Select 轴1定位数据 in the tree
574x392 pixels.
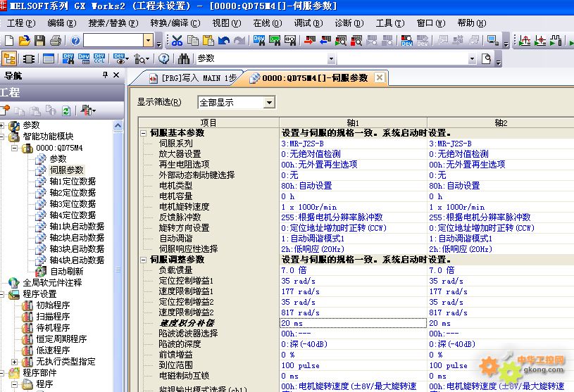pos(73,182)
